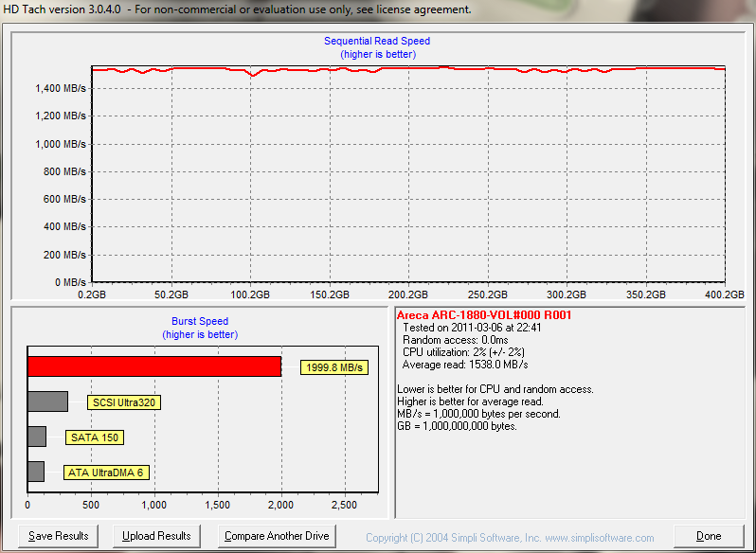This screenshot has width=756, height=553.
Task: Click the gray SCSI Ultra320 bar
Action: [47, 401]
